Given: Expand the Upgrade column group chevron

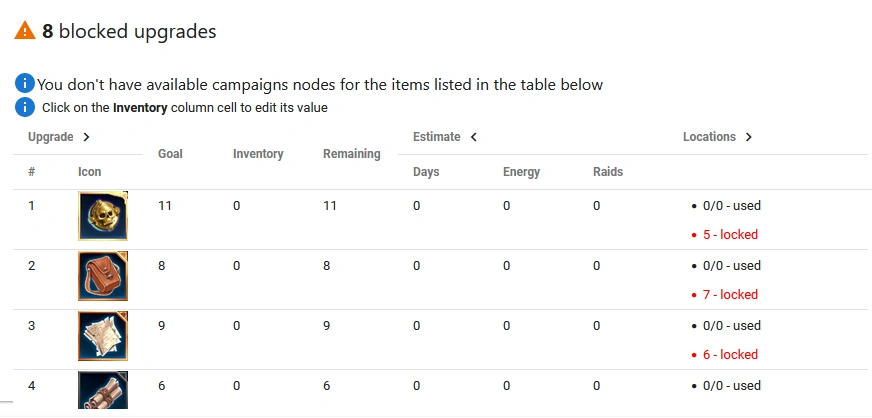Looking at the screenshot, I should 87,137.
